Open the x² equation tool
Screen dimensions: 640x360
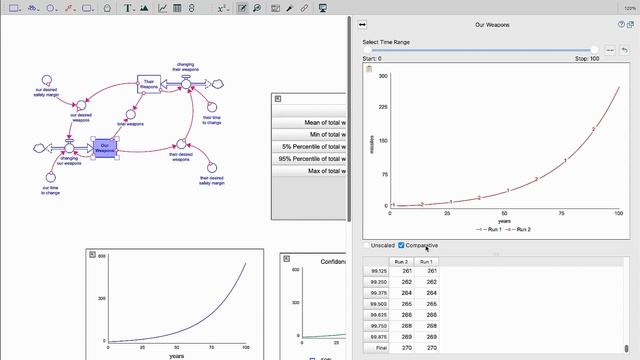pyautogui.click(x=222, y=8)
